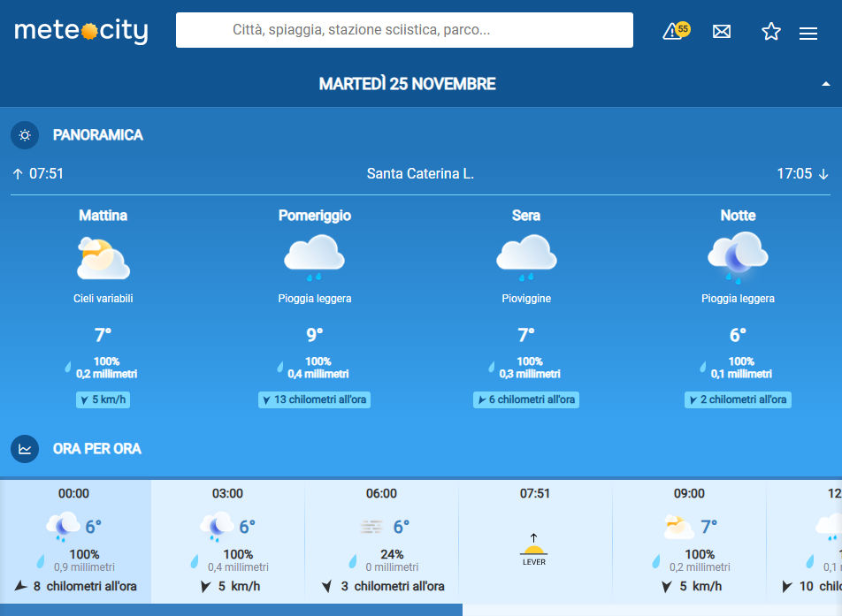Select the Pomeriggio rain cloud icon
The height and width of the screenshot is (616, 842).
(x=314, y=258)
